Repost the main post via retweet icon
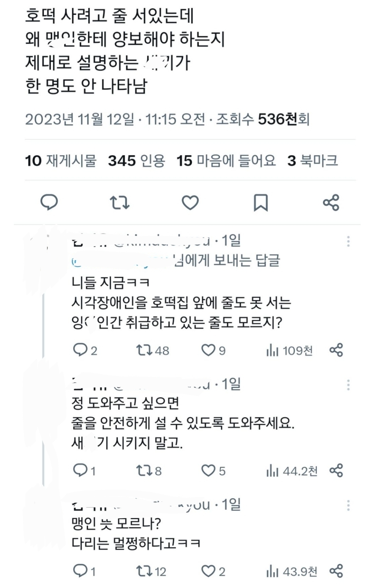The width and height of the screenshot is (378, 588). pyautogui.click(x=119, y=203)
